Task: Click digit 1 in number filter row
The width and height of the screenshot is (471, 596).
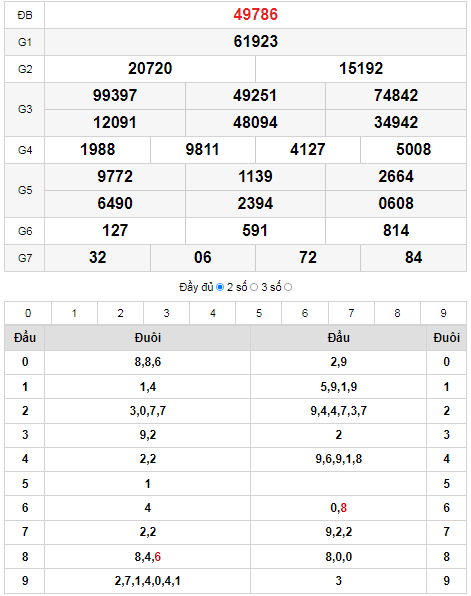Action: (75, 313)
